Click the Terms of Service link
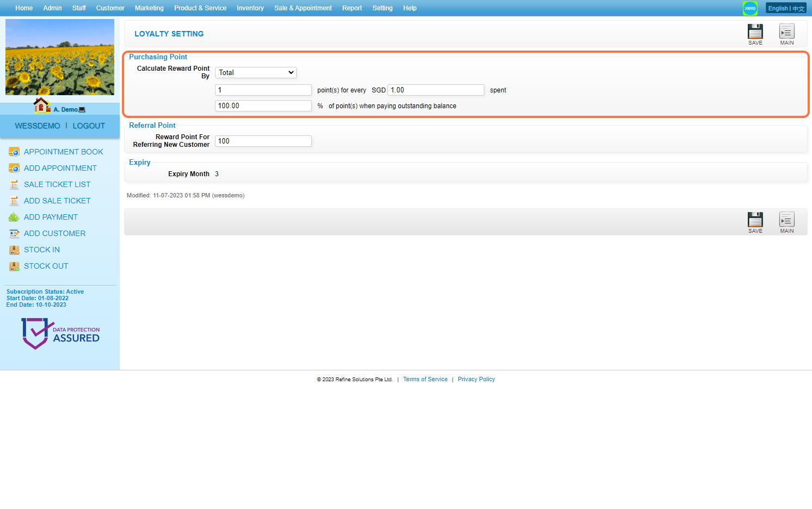The image size is (812, 509). [x=425, y=379]
